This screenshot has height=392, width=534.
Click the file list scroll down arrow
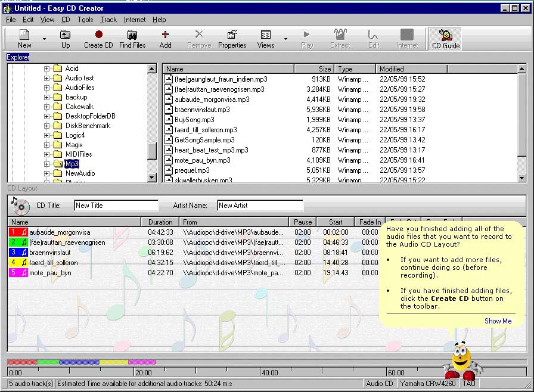pyautogui.click(x=521, y=178)
